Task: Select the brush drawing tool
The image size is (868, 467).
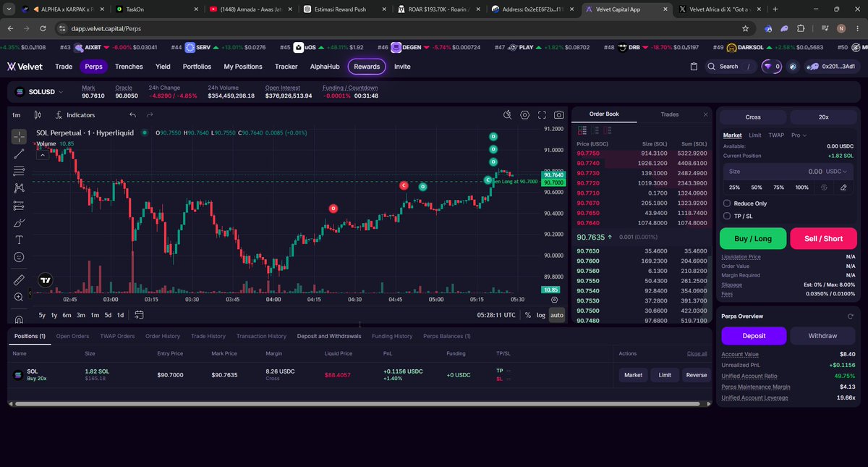Action: point(19,222)
